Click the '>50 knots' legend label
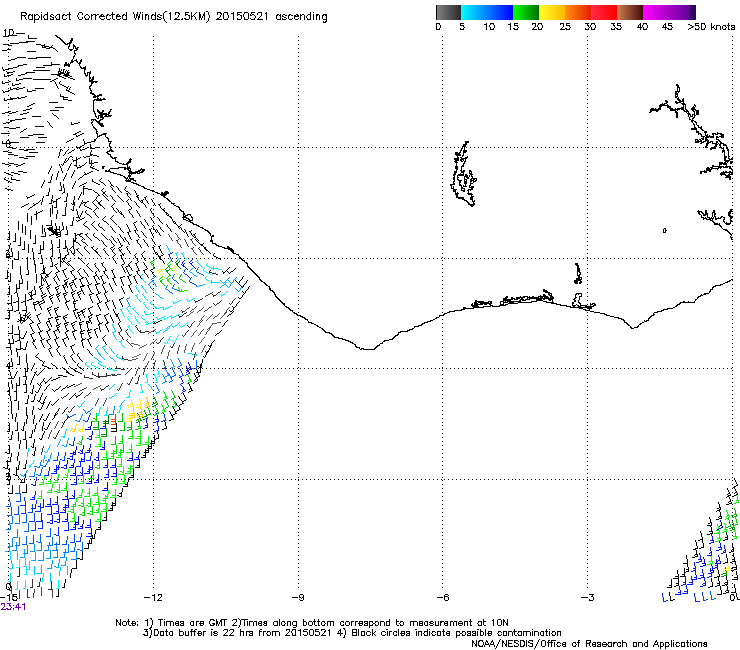The height and width of the screenshot is (650, 740). 711,27
